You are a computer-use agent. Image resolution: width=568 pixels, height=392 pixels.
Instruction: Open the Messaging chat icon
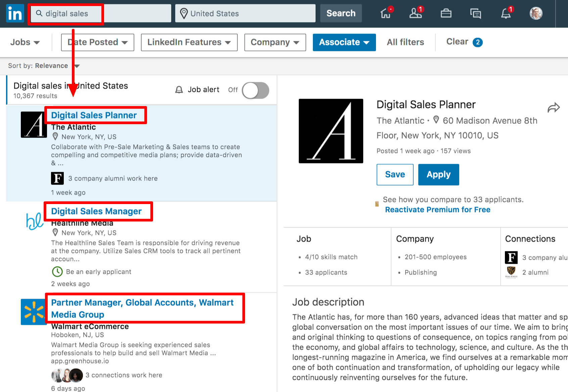pos(475,13)
